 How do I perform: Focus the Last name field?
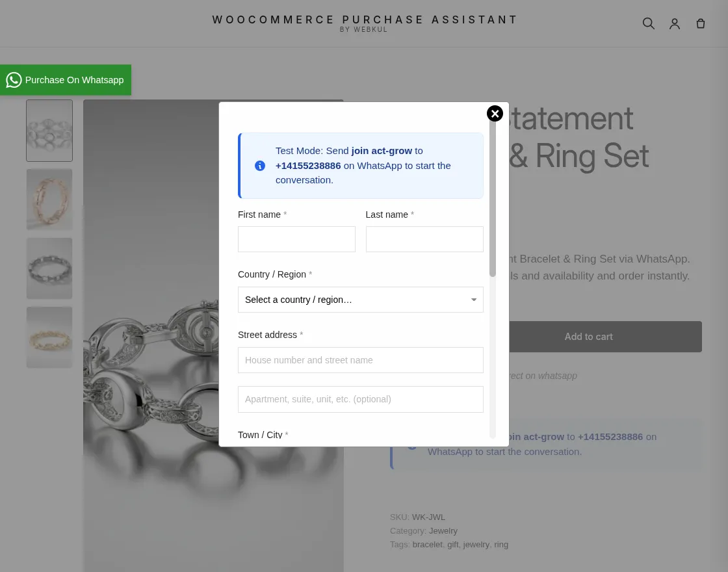click(x=424, y=239)
